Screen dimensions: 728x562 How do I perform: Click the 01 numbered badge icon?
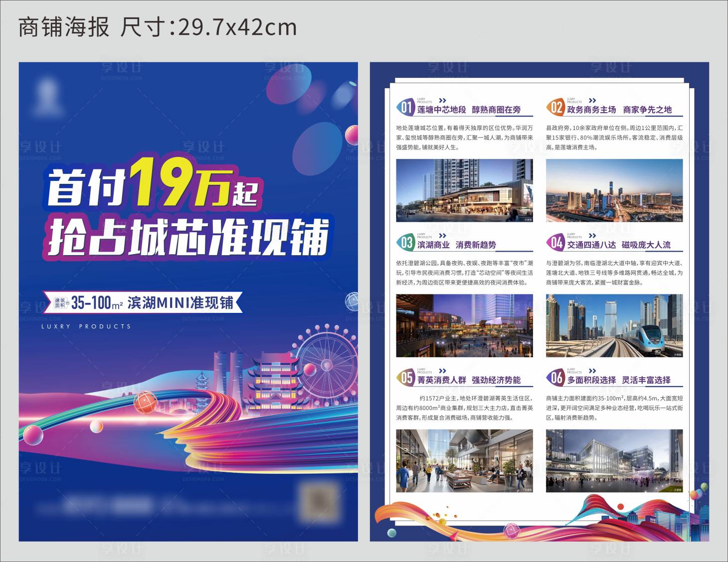[x=406, y=106]
